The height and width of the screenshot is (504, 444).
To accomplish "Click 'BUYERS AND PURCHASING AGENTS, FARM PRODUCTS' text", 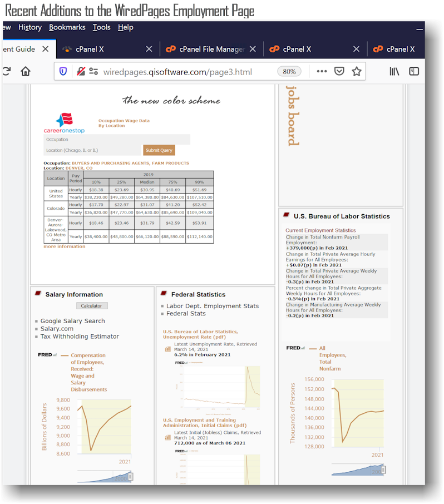I will pos(130,163).
